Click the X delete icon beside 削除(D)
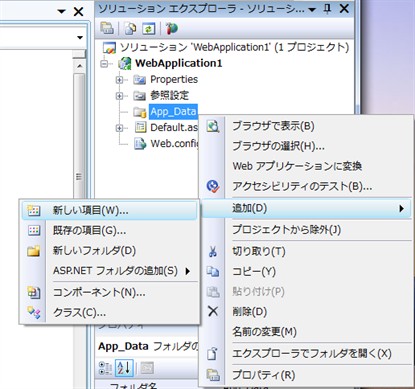Viewport: 415px width, 389px height. pos(213,311)
